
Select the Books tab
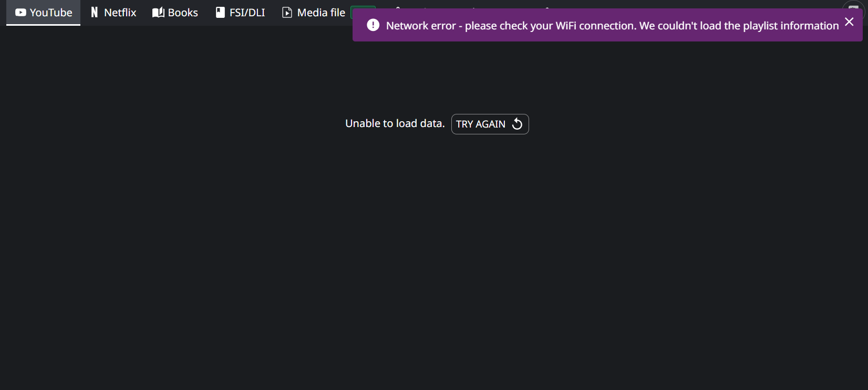point(182,13)
